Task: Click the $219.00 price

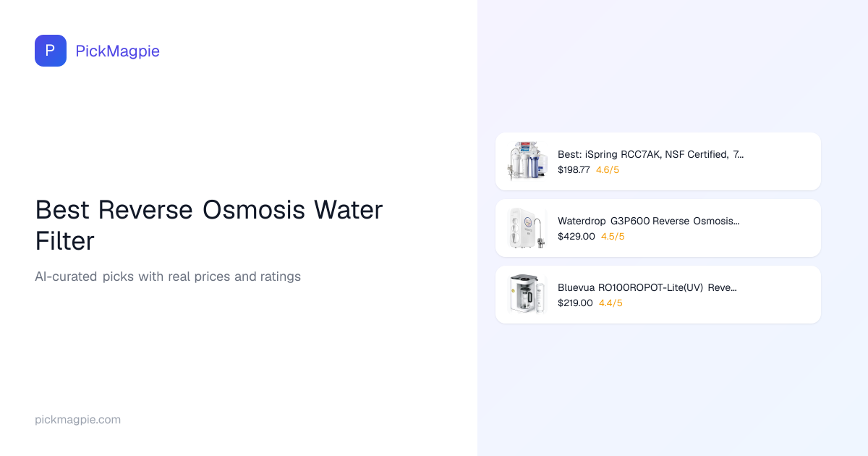Action: [x=575, y=303]
